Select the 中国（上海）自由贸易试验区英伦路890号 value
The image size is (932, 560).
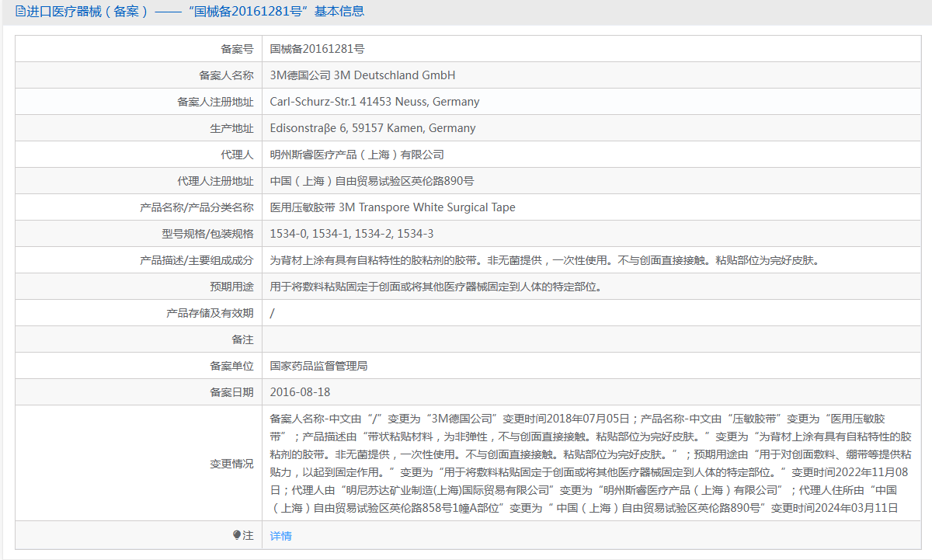click(x=372, y=181)
